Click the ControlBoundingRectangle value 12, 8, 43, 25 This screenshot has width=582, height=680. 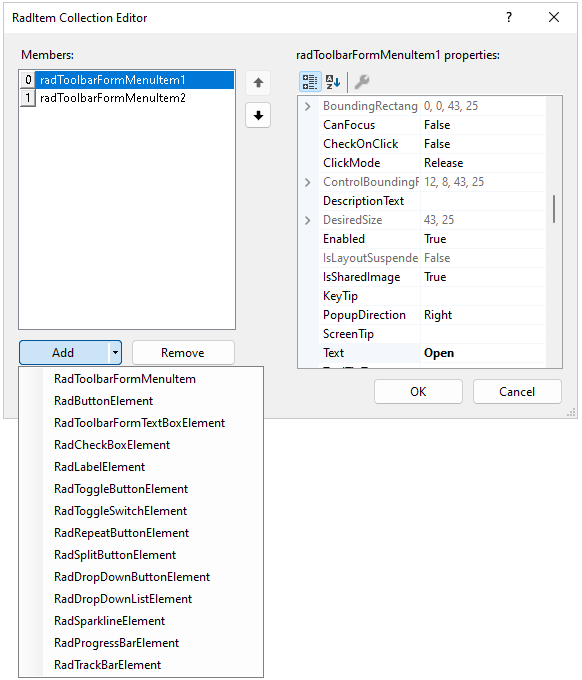point(483,182)
